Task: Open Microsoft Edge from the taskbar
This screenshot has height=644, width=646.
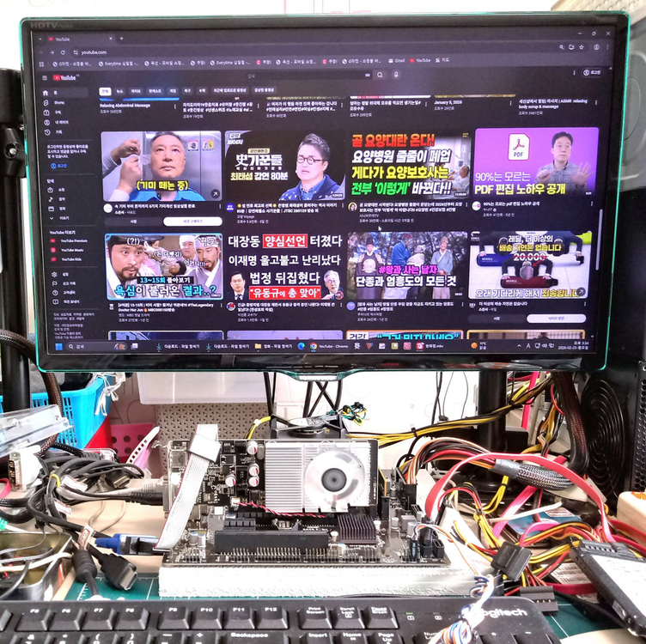Action: (302, 346)
